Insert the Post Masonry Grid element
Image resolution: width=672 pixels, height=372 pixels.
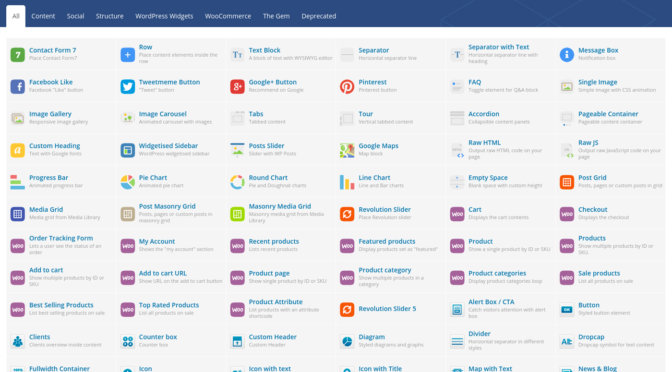170,214
